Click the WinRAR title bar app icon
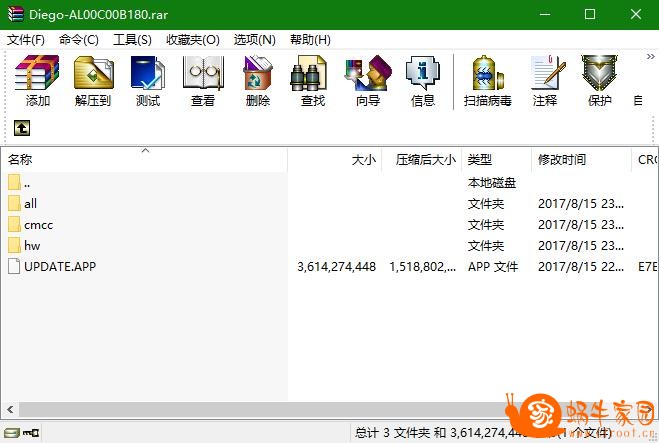This screenshot has height=443, width=659. pyautogui.click(x=16, y=14)
